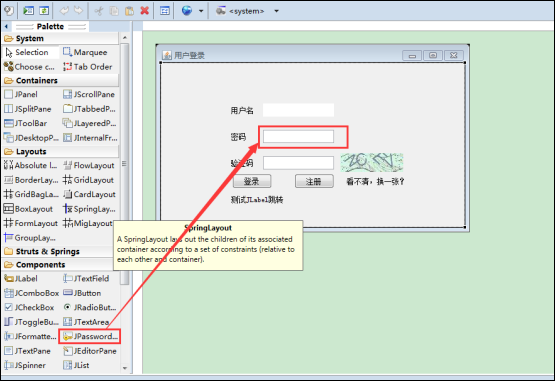Select the JSpinner component

point(25,365)
